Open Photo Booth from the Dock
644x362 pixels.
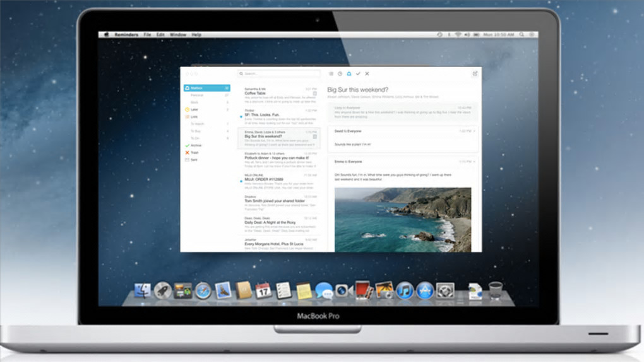[x=364, y=289]
